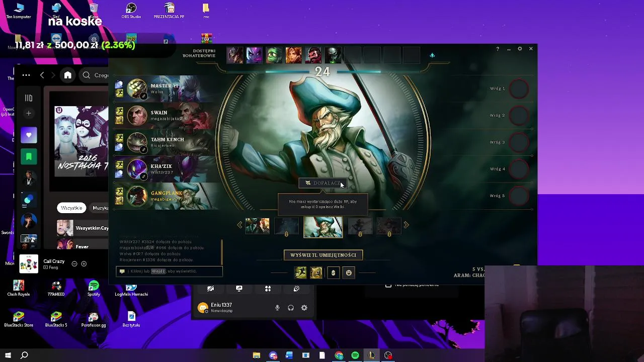Click Call Crazy now-playing title in Spotify

54,261
